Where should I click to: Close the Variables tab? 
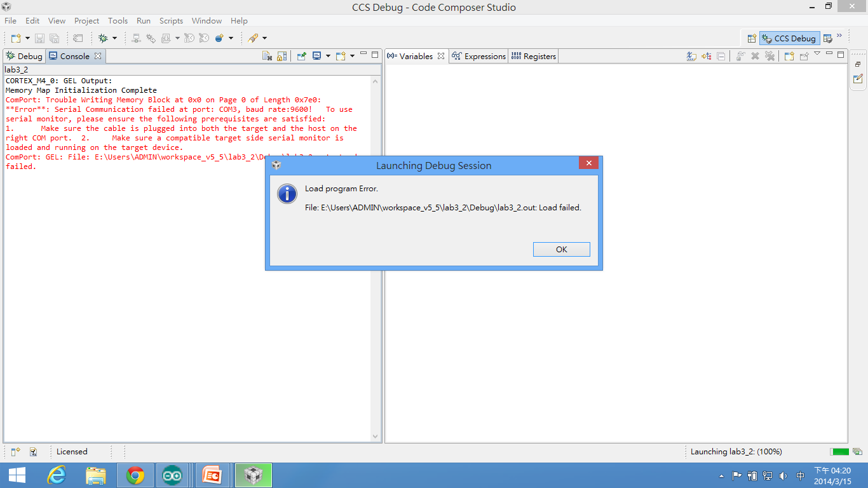click(441, 56)
